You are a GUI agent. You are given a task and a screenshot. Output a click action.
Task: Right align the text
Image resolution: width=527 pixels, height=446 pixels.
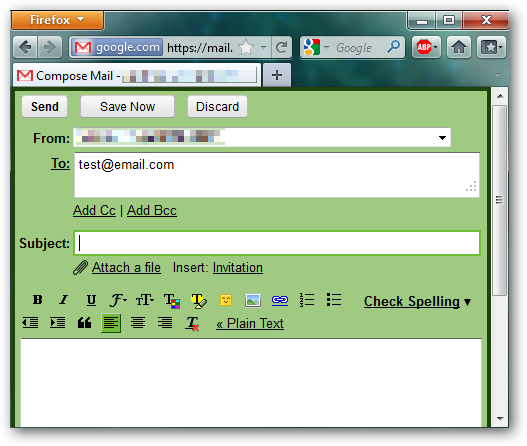pyautogui.click(x=165, y=323)
